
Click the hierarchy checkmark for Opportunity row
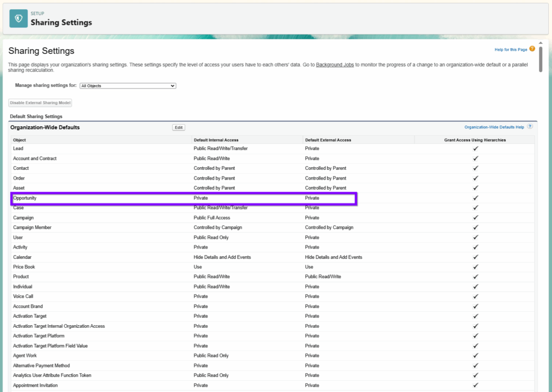pos(475,198)
